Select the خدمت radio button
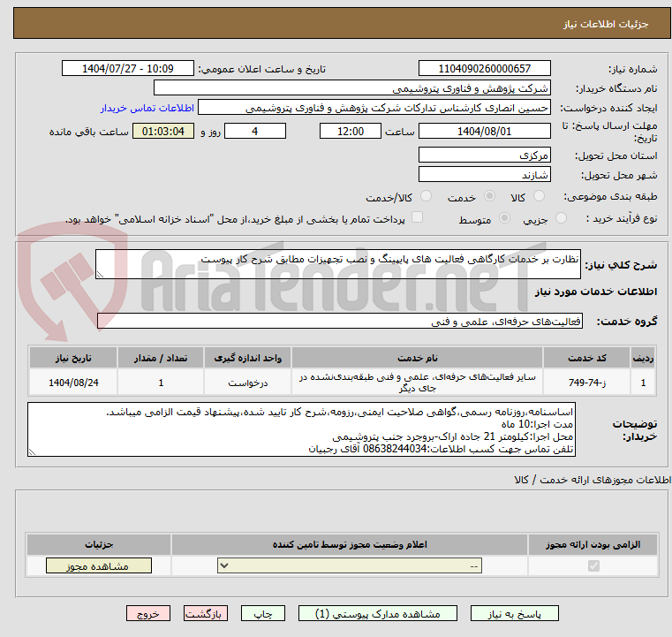Viewport: 672px width, 637px height. (489, 196)
